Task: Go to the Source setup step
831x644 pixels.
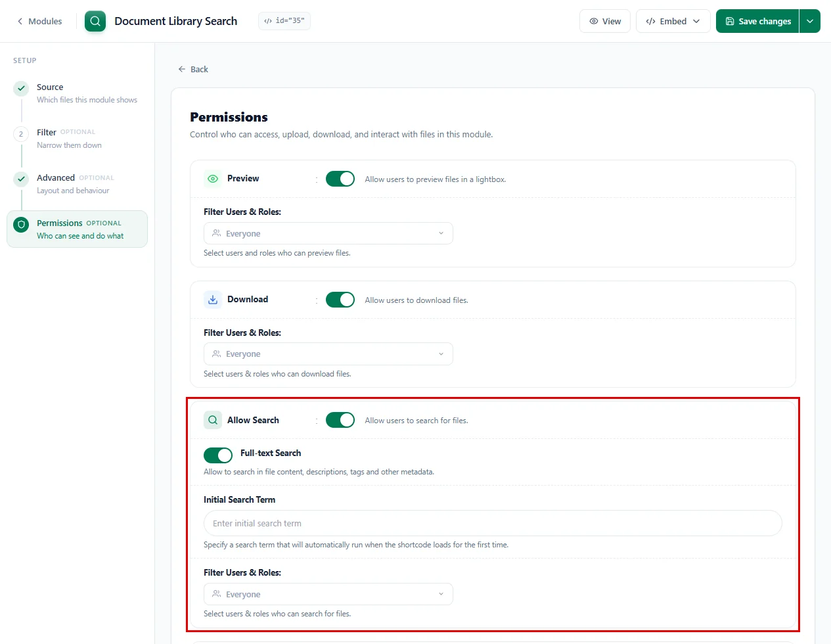Action: pyautogui.click(x=78, y=93)
